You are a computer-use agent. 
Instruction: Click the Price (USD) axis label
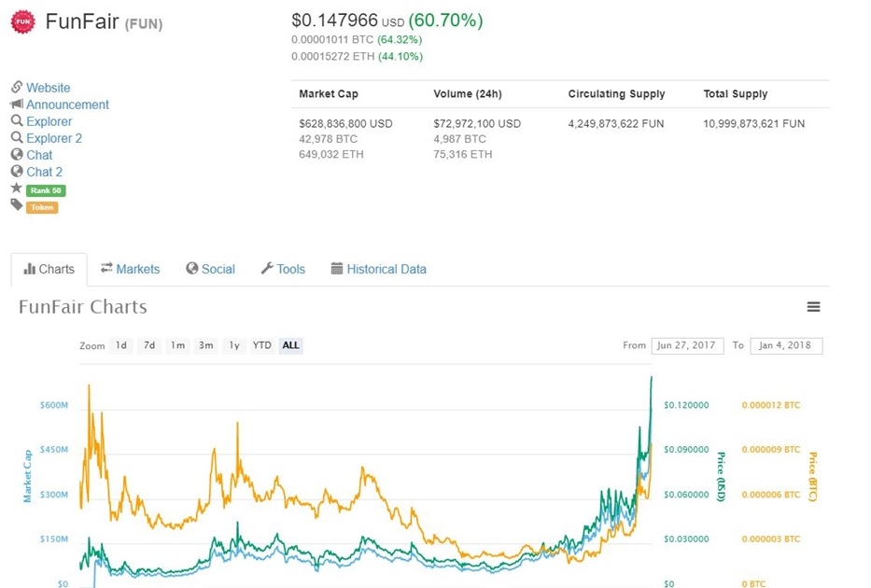tap(721, 476)
